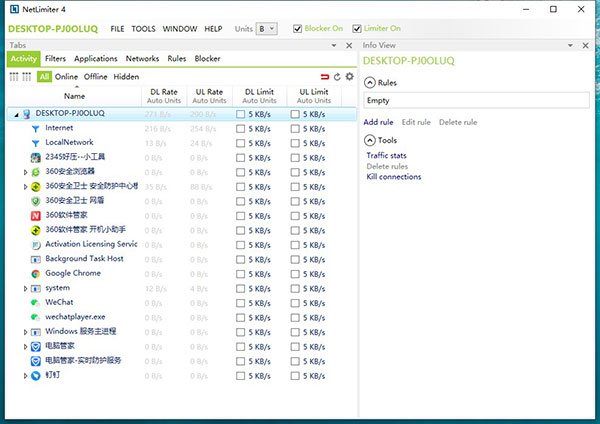This screenshot has width=600, height=424.
Task: Enable DL Limit checkbox for Google Chrome
Action: click(x=240, y=273)
